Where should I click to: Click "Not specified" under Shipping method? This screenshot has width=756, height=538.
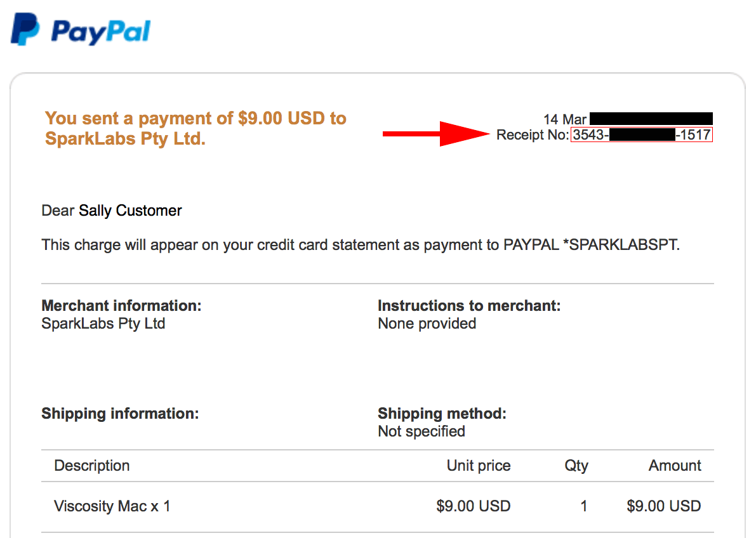(x=421, y=431)
